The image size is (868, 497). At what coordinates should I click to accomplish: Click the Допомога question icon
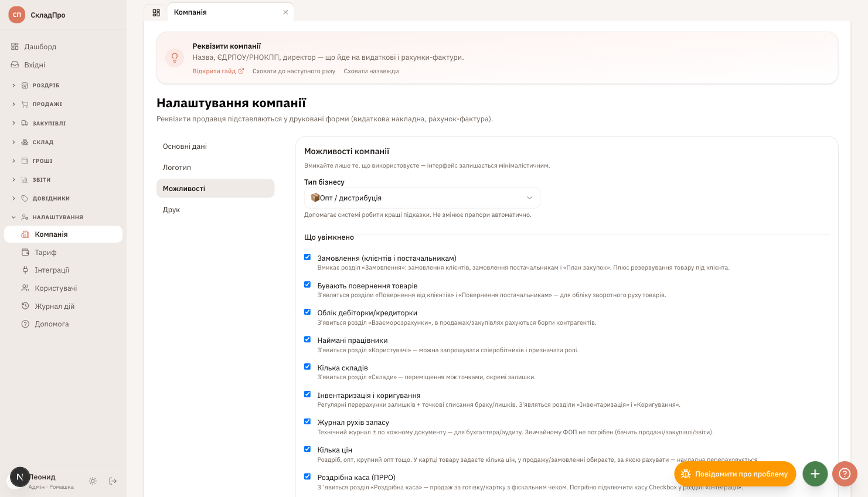pos(25,324)
